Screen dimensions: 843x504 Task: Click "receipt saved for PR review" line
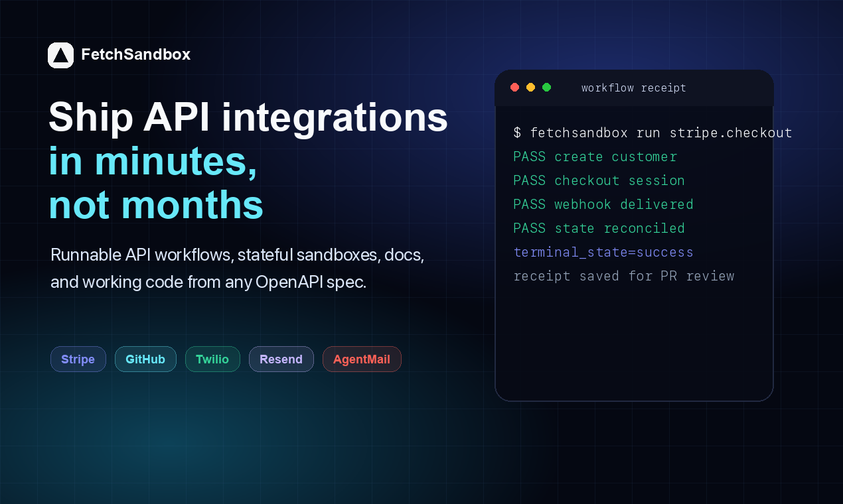624,276
